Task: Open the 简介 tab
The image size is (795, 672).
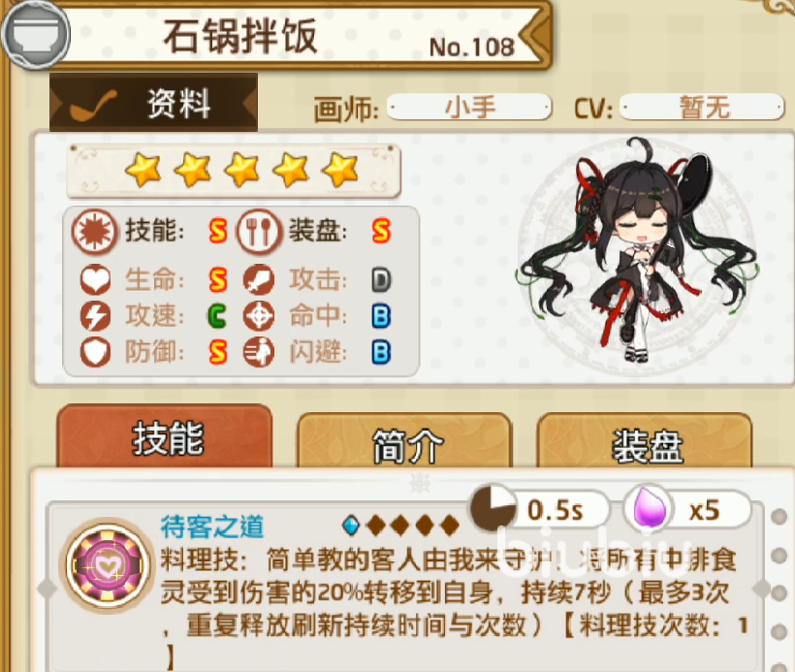Action: pyautogui.click(x=404, y=443)
